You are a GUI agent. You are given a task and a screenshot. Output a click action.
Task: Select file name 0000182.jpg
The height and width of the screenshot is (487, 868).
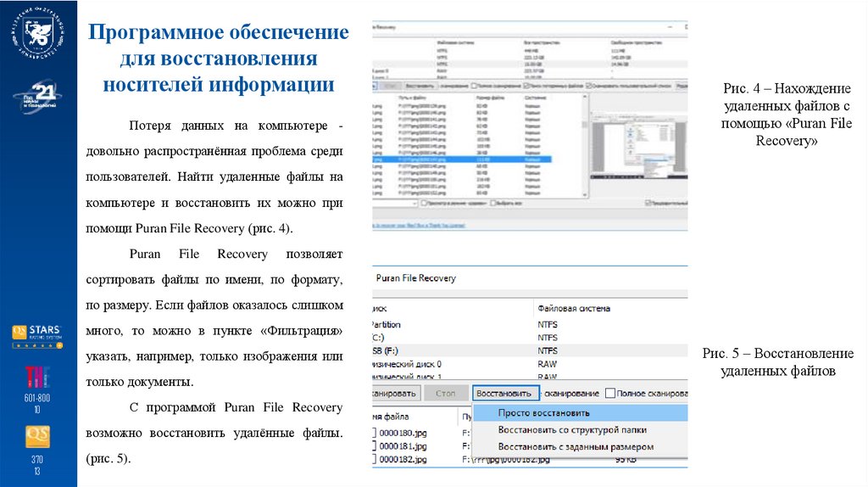[403, 459]
